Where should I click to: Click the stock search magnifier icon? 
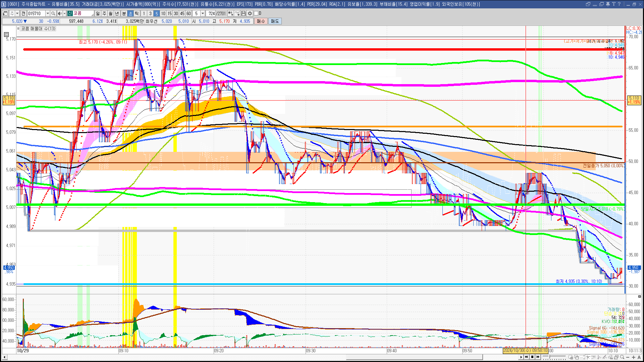pos(53,13)
